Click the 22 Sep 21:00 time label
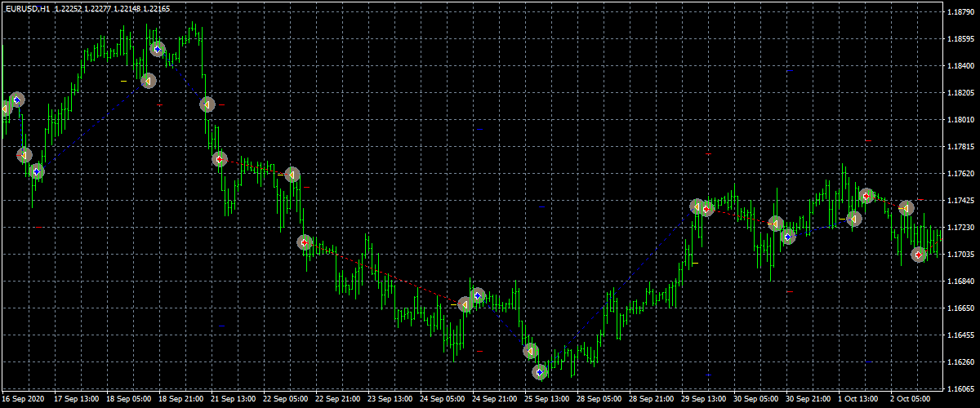 point(337,400)
